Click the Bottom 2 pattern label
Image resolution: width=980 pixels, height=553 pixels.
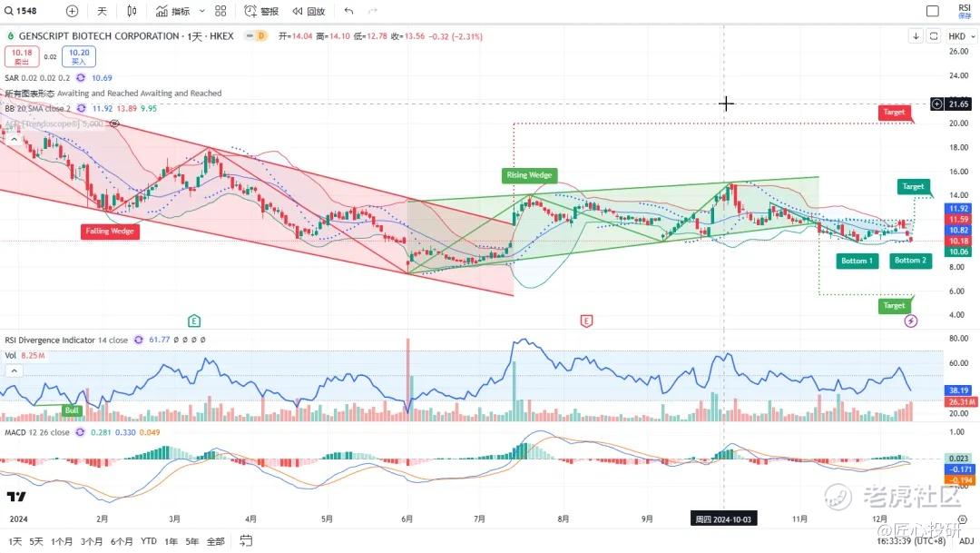tap(911, 261)
